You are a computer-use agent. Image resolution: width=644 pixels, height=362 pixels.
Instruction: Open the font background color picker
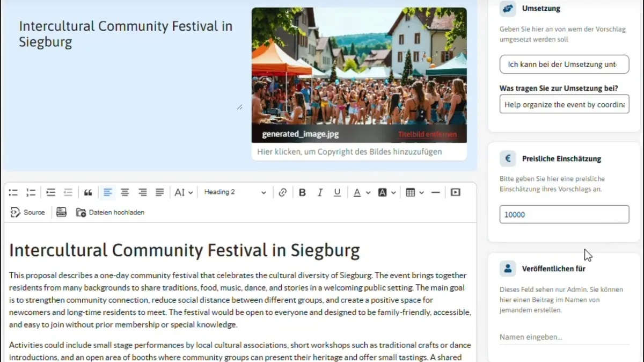click(x=387, y=192)
